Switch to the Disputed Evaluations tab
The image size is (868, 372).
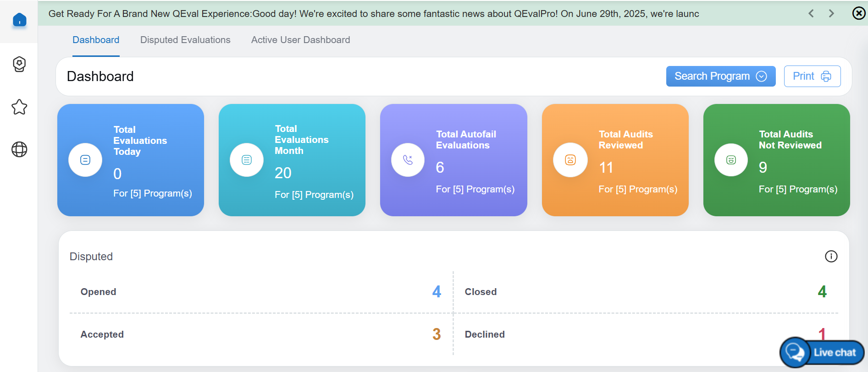tap(185, 40)
